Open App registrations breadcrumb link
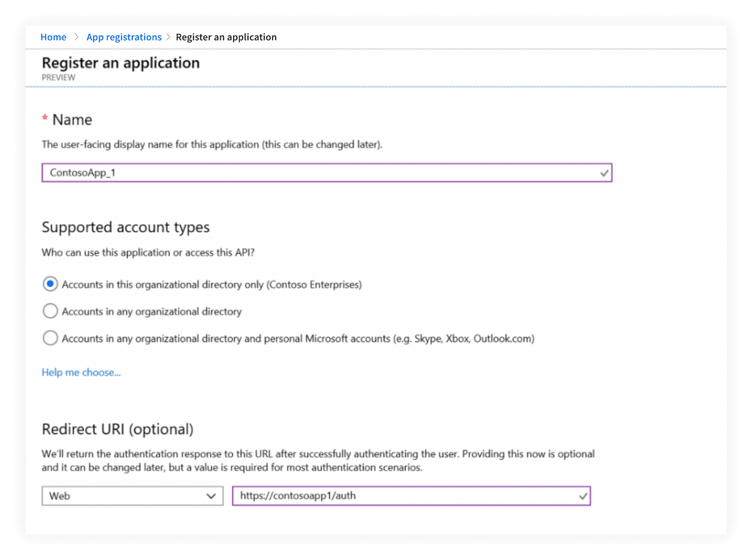The width and height of the screenshot is (752, 560). (x=124, y=37)
